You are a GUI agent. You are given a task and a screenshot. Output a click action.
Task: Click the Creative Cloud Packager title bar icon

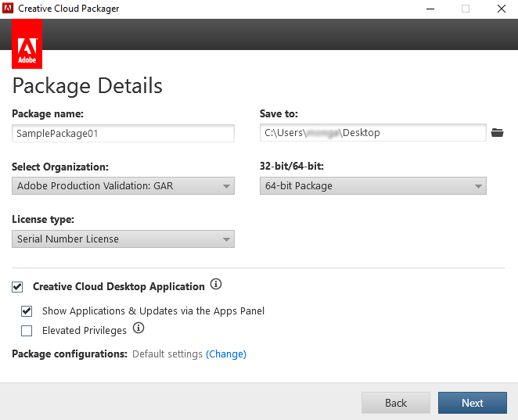click(8, 9)
